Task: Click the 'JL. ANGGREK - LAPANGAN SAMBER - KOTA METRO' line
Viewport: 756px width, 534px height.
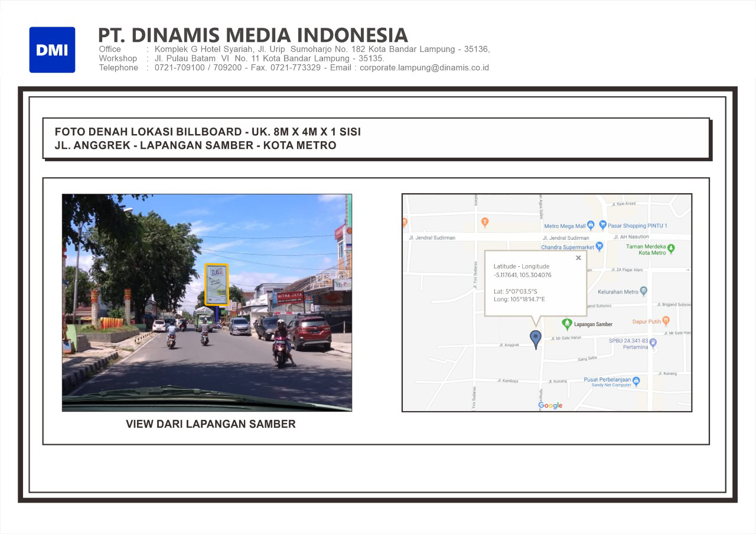Action: [195, 145]
